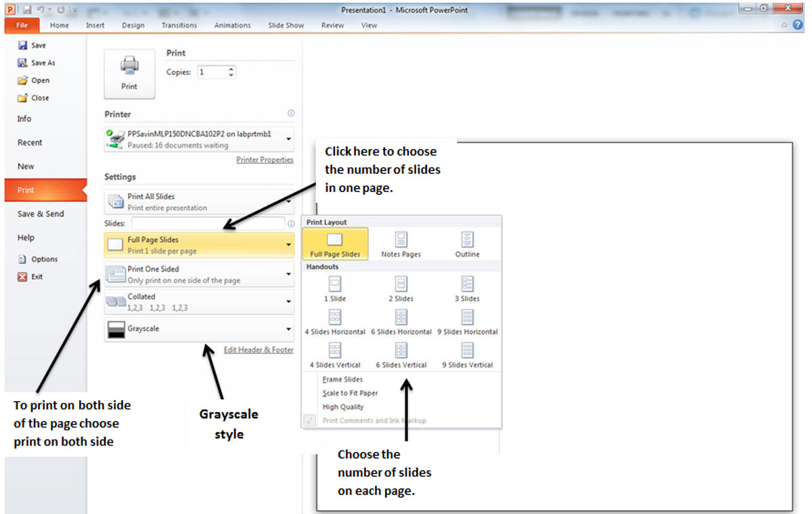Open New in backstage sidebar
Viewport: 812px width, 514px height.
[26, 166]
